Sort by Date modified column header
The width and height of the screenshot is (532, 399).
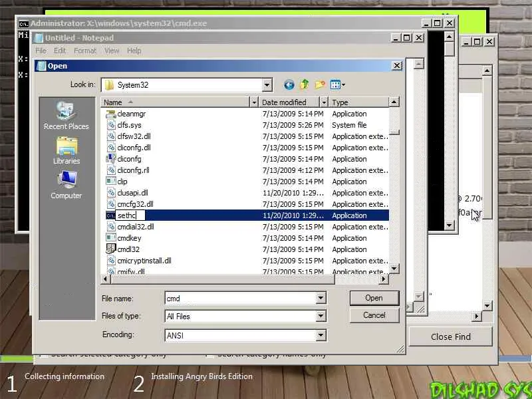(290, 102)
